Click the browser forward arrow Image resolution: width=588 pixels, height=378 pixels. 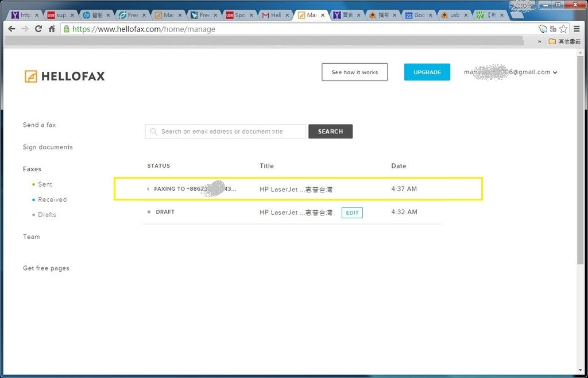[x=25, y=29]
